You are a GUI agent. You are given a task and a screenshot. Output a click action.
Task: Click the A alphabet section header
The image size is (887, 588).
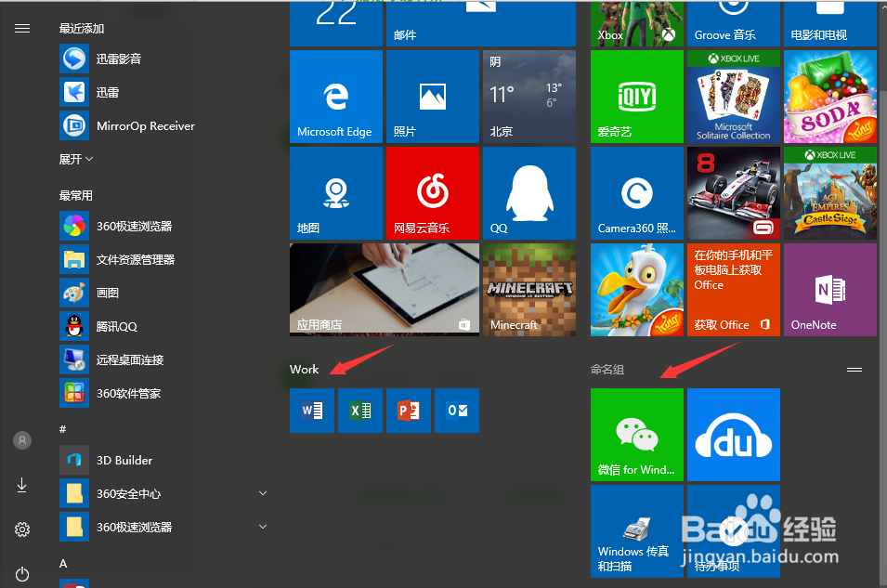63,563
